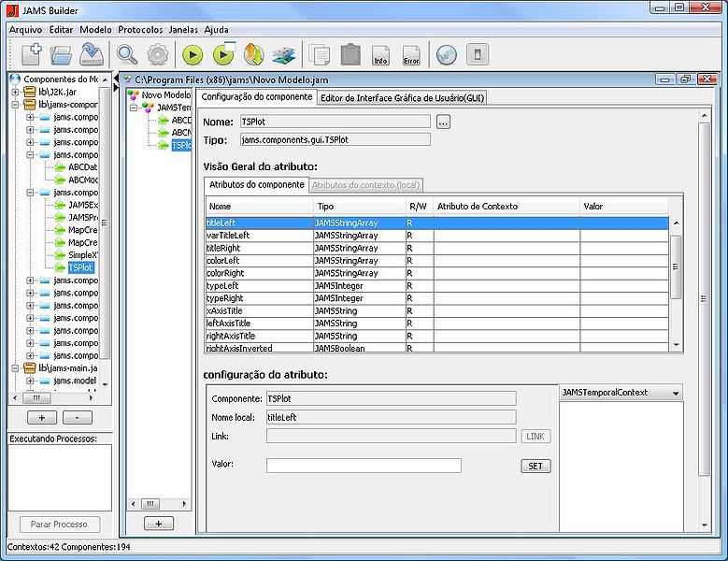Open the Error log icon

coord(411,55)
